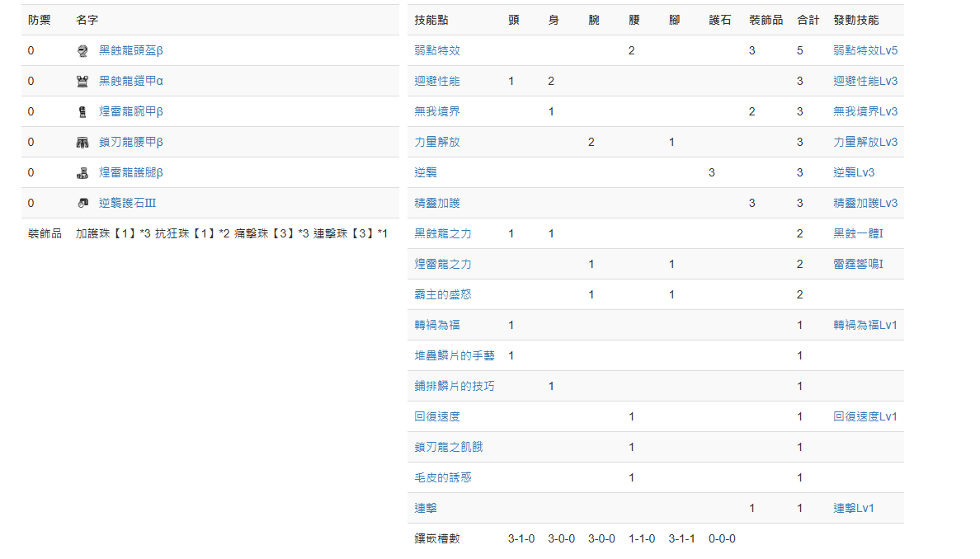Click the helmet icon beside 黑蝕龍頭盔β
Screen dimensions: 980x559
click(x=82, y=50)
